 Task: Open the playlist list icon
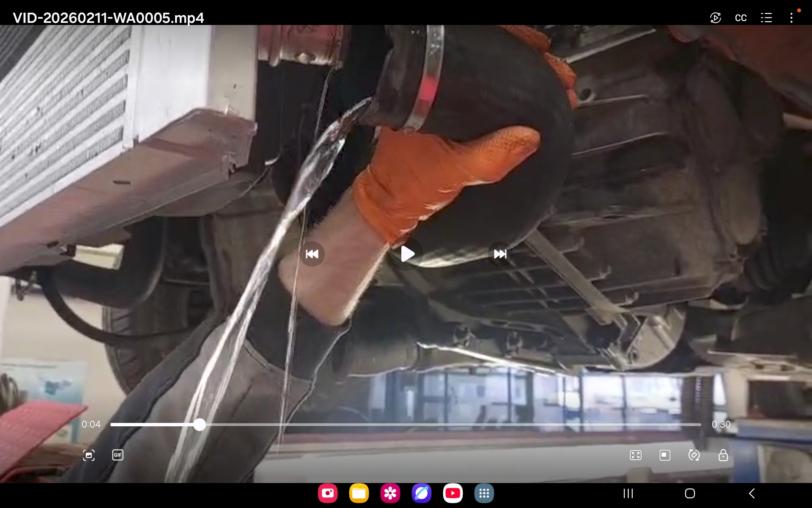pos(766,18)
